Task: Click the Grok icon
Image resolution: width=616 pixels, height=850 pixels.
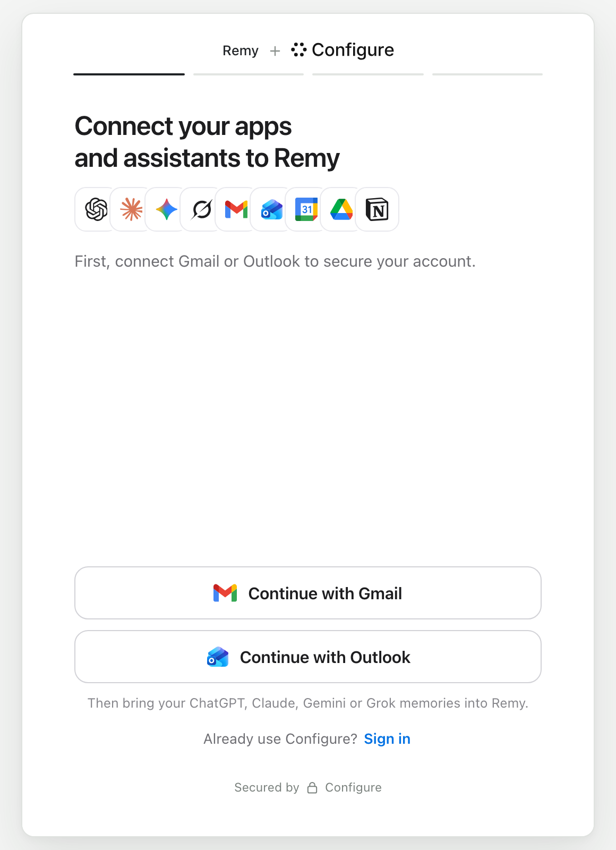Action: [x=202, y=209]
